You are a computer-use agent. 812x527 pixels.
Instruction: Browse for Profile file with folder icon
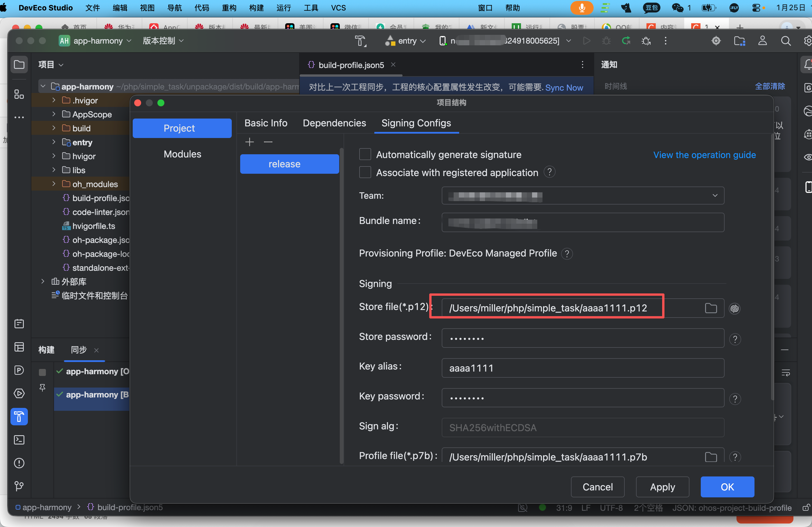[x=711, y=457]
